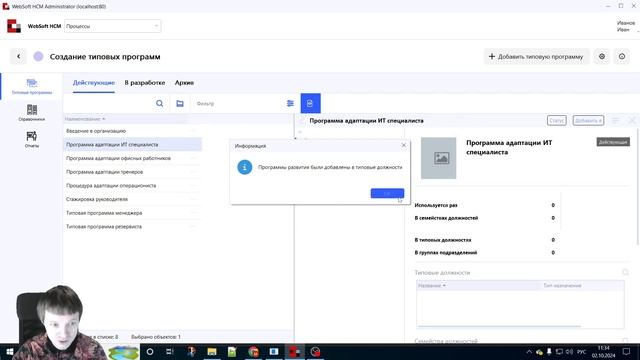This screenshot has width=640, height=360.
Task: Click in the Фильтр input field
Action: [x=239, y=103]
